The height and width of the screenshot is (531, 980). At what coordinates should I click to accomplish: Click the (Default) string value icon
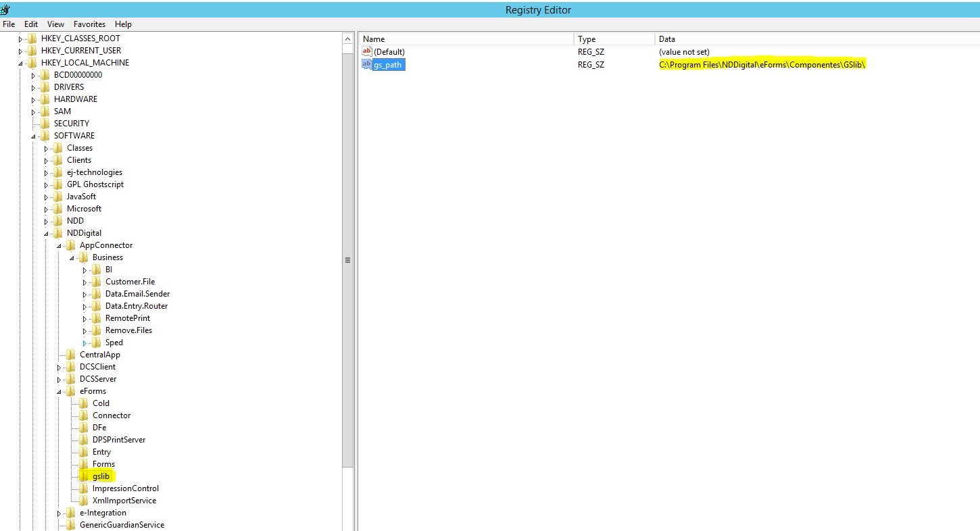pyautogui.click(x=367, y=51)
